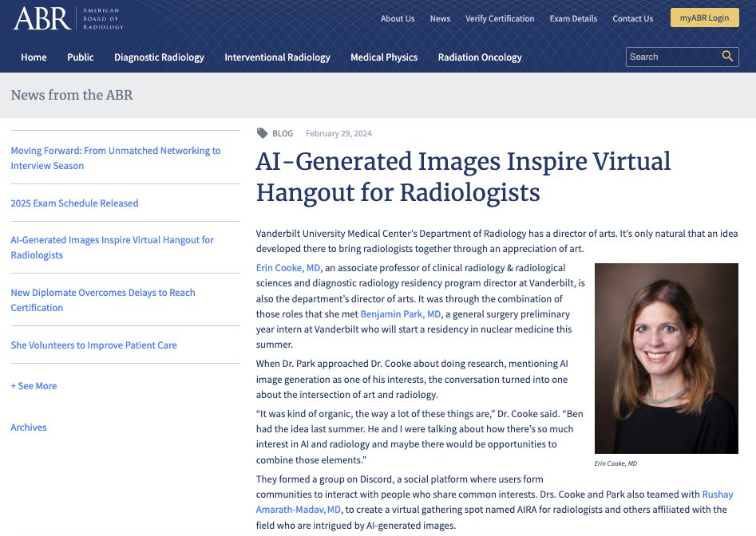Click the article headline title
The width and height of the screenshot is (756, 536).
[463, 177]
